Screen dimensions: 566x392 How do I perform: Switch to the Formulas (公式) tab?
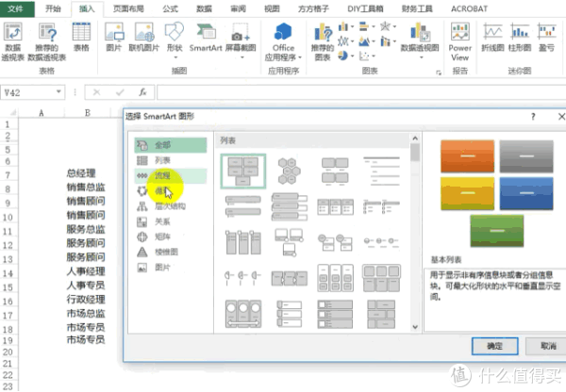point(170,8)
